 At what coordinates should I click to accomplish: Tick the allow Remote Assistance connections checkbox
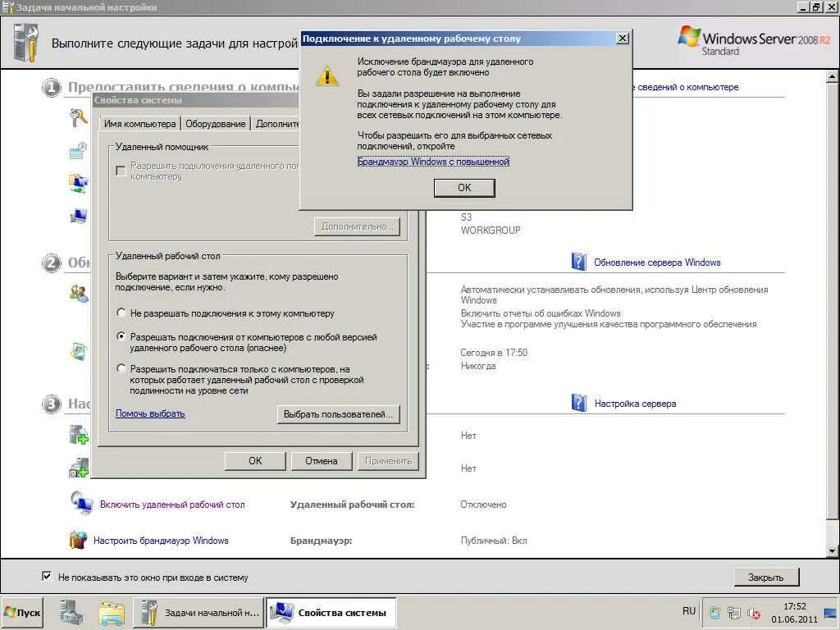click(121, 170)
